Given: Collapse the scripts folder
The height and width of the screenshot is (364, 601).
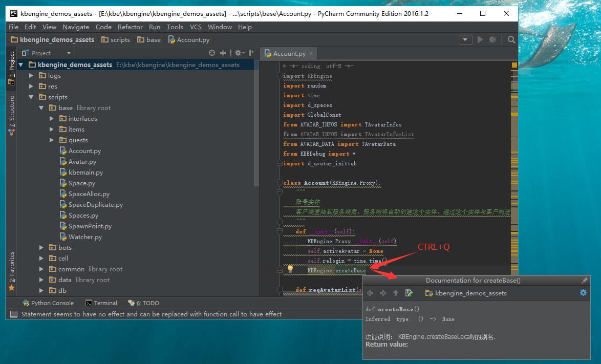Looking at the screenshot, I should point(31,97).
